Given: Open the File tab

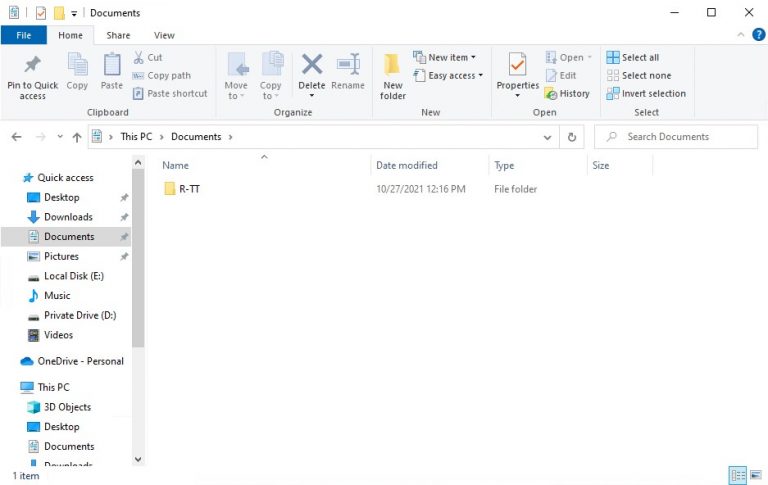Looking at the screenshot, I should click(x=24, y=35).
